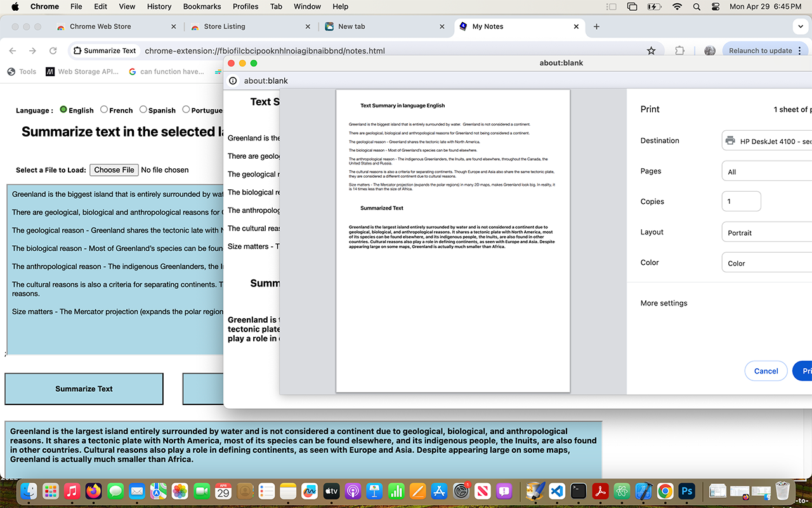The width and height of the screenshot is (812, 508).
Task: Open Reminders from the Dock
Action: 266,491
